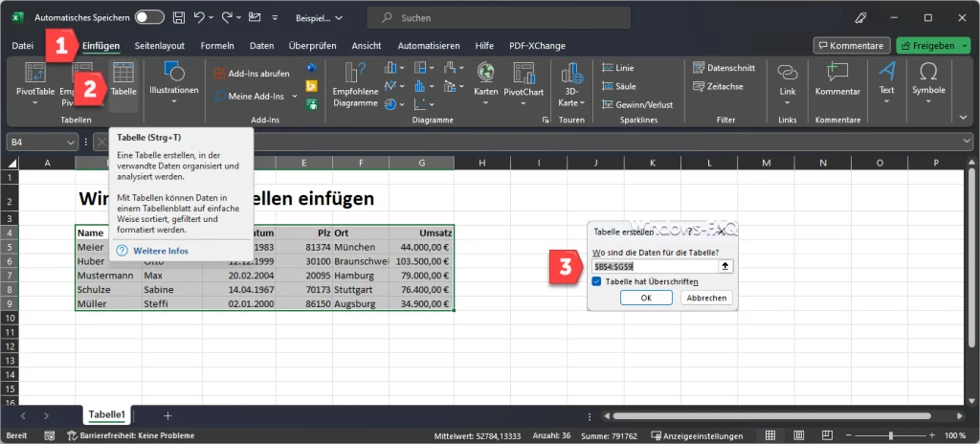Collapse the ribbon with chevron
980x444 pixels.
pos(963,118)
